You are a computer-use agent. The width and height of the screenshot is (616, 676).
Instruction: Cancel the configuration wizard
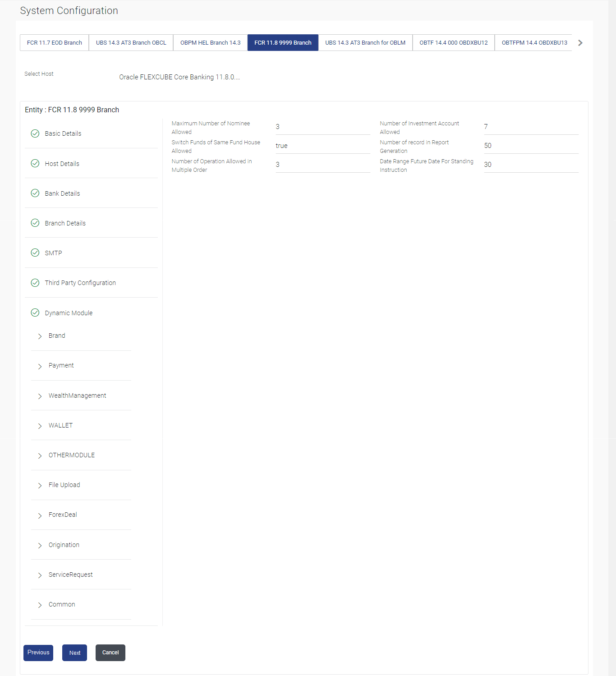110,653
